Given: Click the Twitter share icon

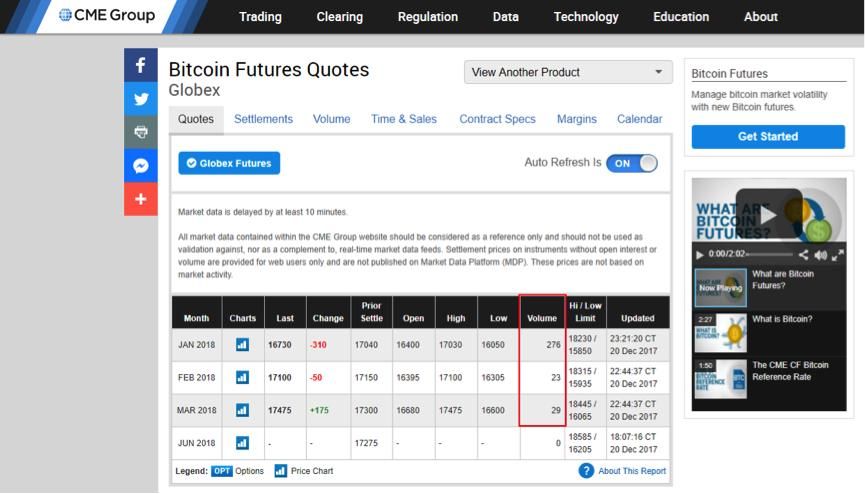Looking at the screenshot, I should coord(140,99).
